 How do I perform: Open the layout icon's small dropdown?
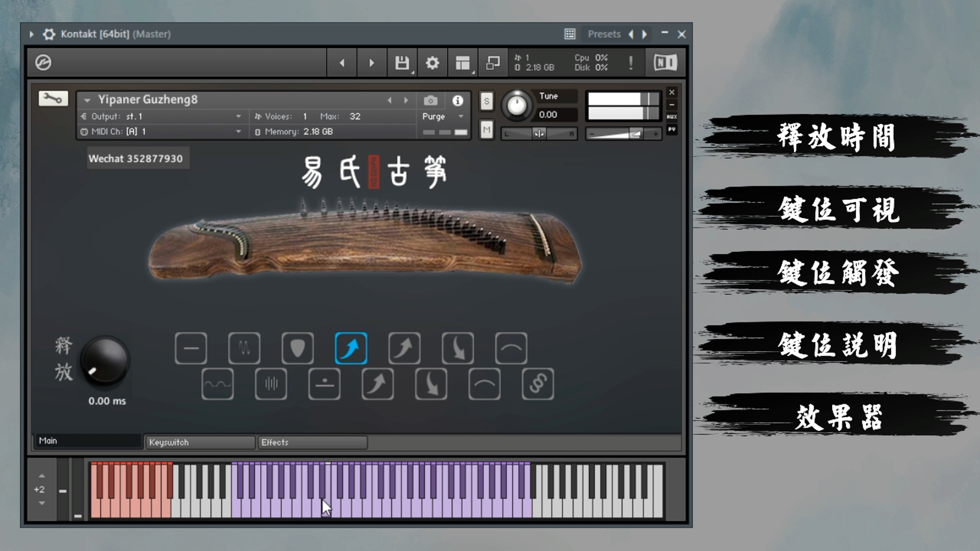tap(473, 72)
